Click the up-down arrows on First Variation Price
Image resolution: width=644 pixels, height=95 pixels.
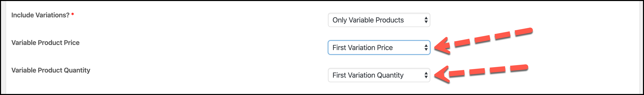426,47
